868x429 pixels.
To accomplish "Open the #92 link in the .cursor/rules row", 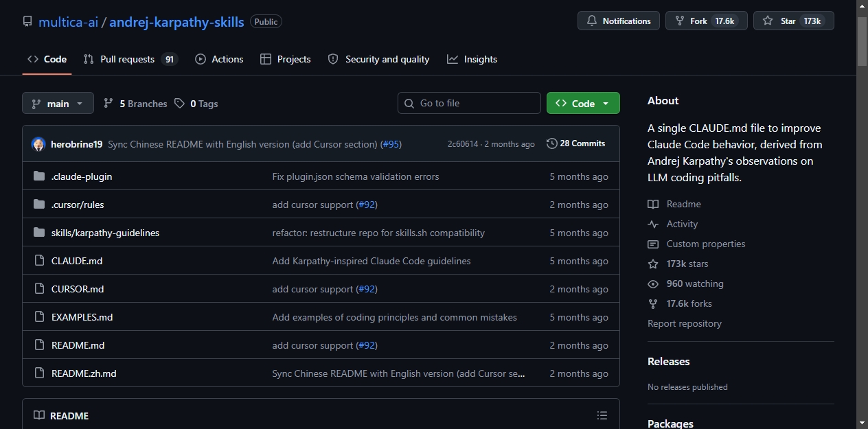I will point(367,205).
